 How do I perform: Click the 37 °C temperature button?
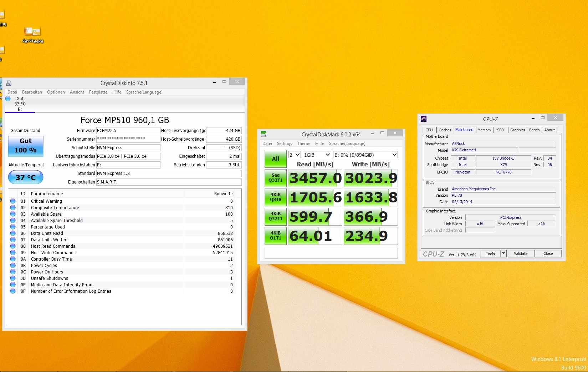point(26,177)
